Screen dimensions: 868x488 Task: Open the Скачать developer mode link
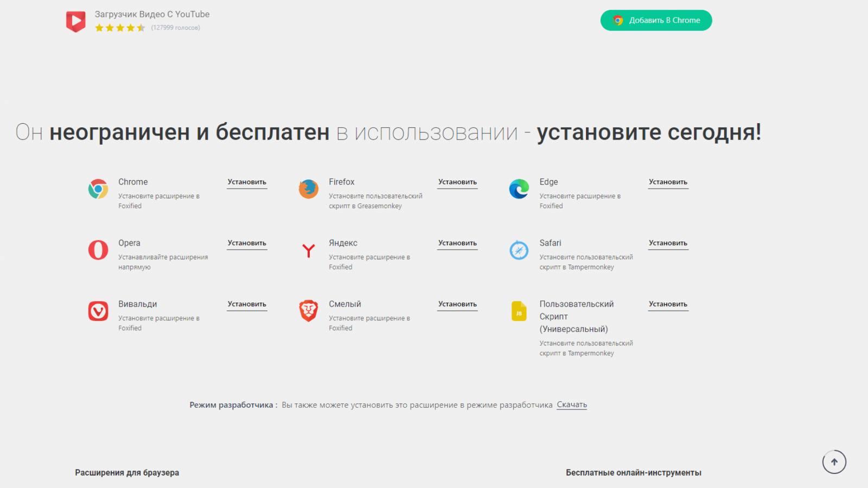point(572,405)
